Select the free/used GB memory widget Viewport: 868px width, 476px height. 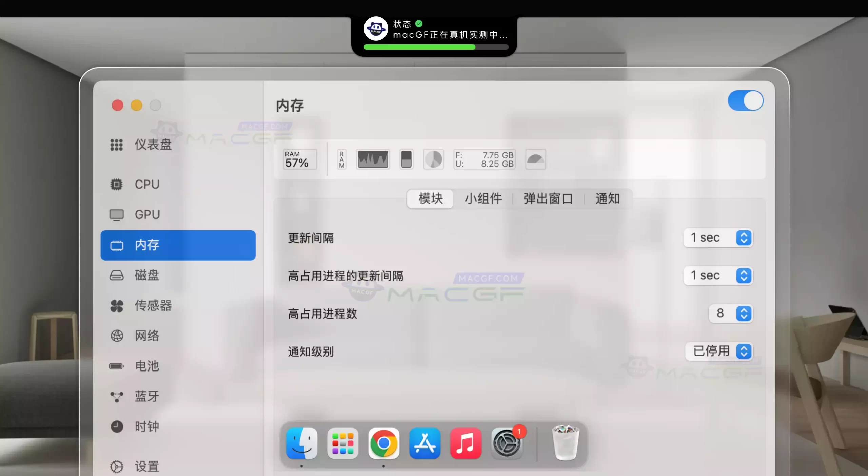click(x=485, y=159)
